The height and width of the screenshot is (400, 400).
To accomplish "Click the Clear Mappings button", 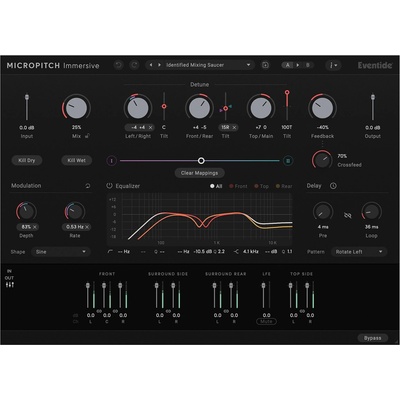I will point(199,173).
